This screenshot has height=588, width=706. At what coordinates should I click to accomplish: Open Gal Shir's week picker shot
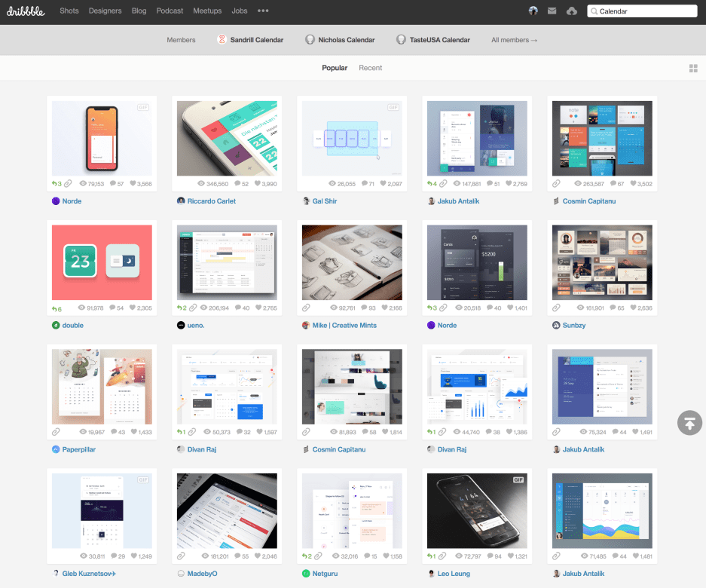(x=352, y=138)
